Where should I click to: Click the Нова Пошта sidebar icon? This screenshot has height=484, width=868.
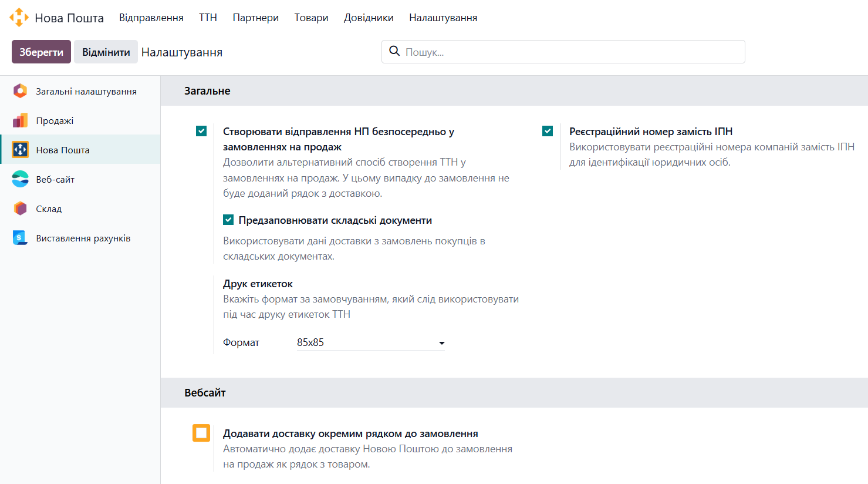[x=20, y=150]
